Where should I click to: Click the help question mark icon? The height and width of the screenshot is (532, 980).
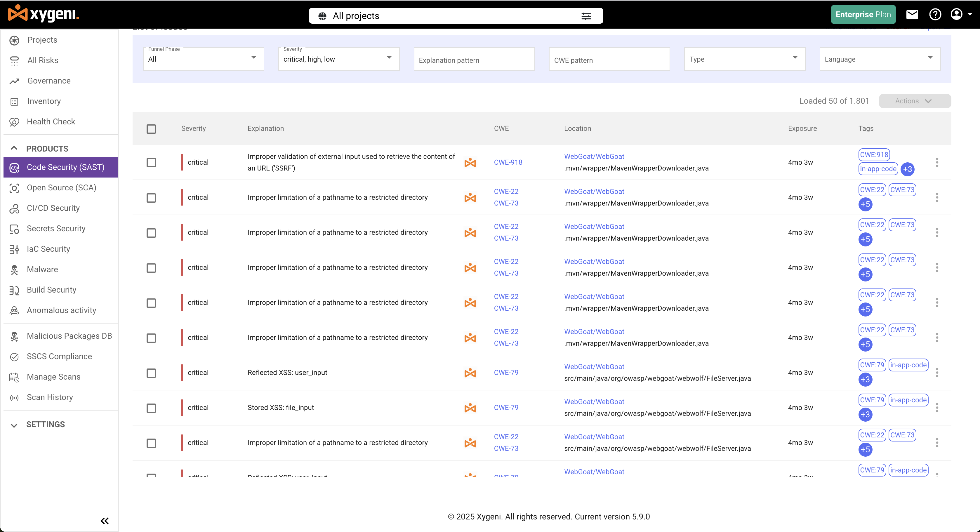935,14
